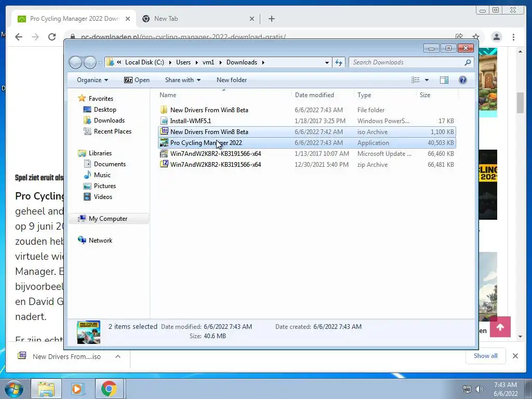The height and width of the screenshot is (399, 532).
Task: Sort files by Name column
Action: [x=168, y=95]
